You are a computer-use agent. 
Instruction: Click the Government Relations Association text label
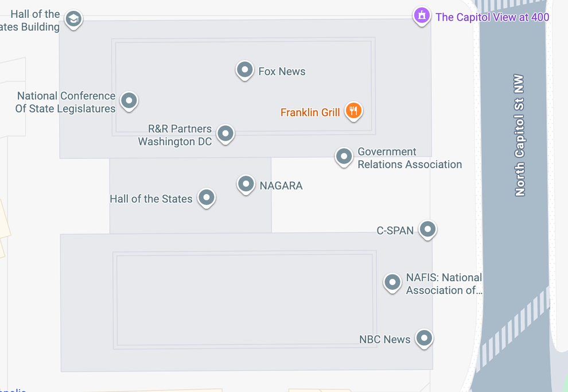coord(409,158)
